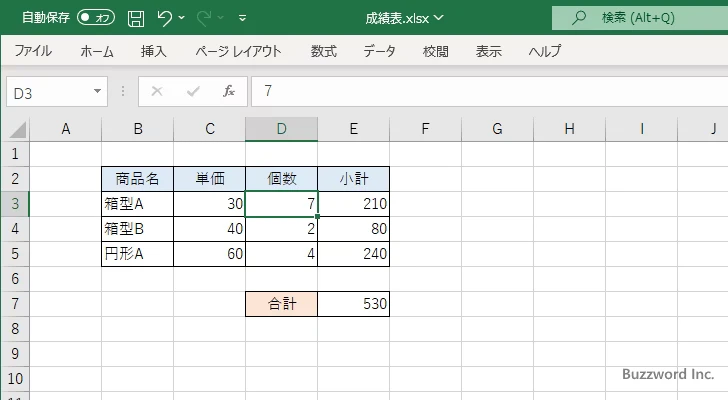Select the subtotal cell 80
Viewport: 728px width, 400px height.
click(x=353, y=229)
